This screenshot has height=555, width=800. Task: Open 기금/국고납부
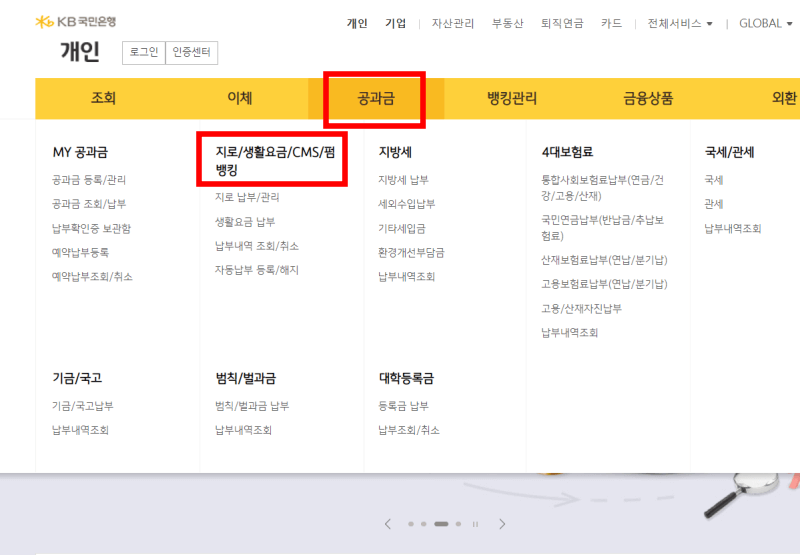[83, 406]
